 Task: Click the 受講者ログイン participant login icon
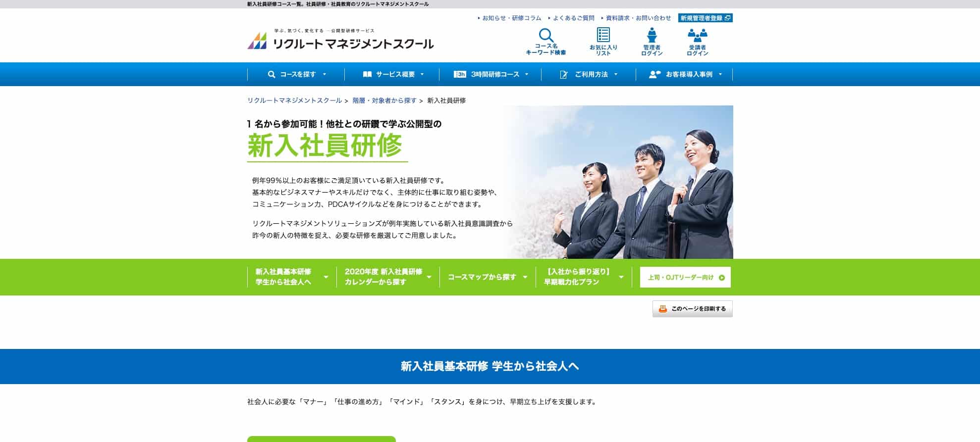click(x=697, y=35)
